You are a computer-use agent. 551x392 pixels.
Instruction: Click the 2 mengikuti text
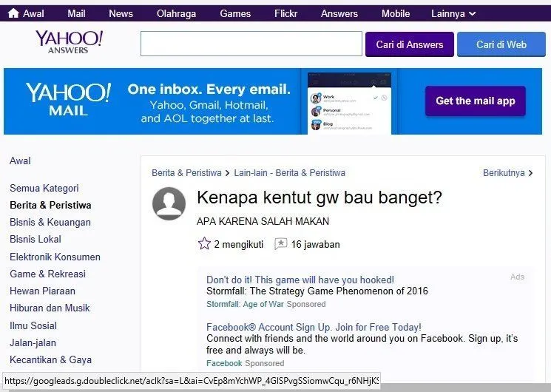[239, 244]
